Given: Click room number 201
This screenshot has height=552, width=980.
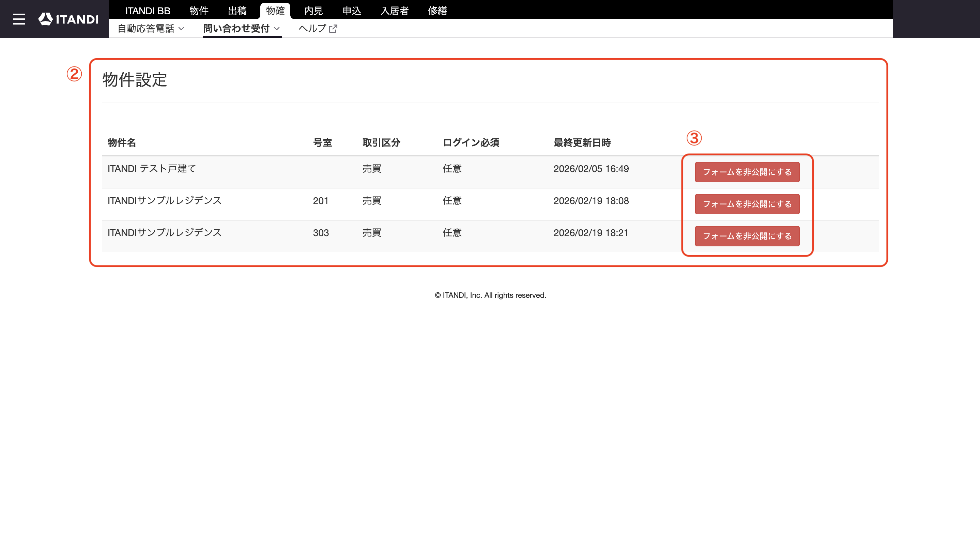Looking at the screenshot, I should (x=321, y=200).
